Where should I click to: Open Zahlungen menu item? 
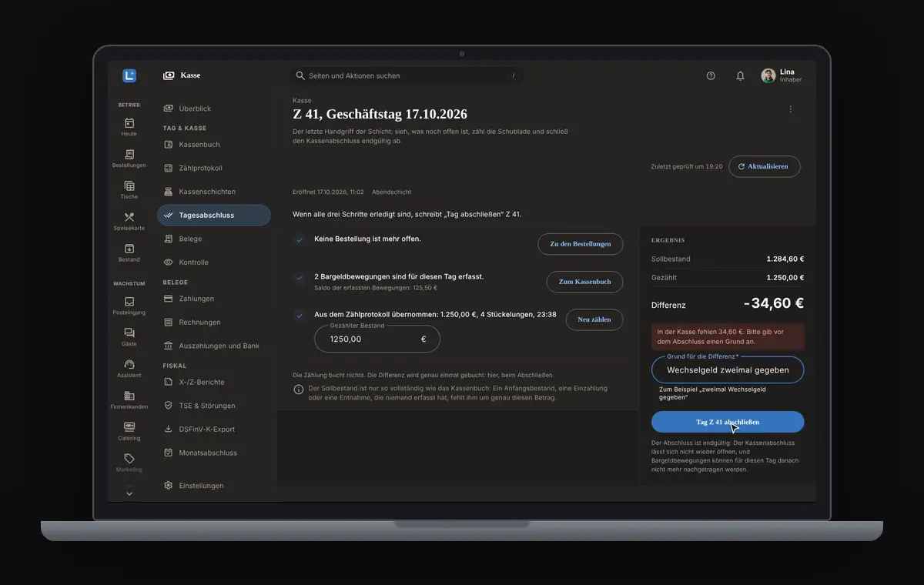(213, 299)
